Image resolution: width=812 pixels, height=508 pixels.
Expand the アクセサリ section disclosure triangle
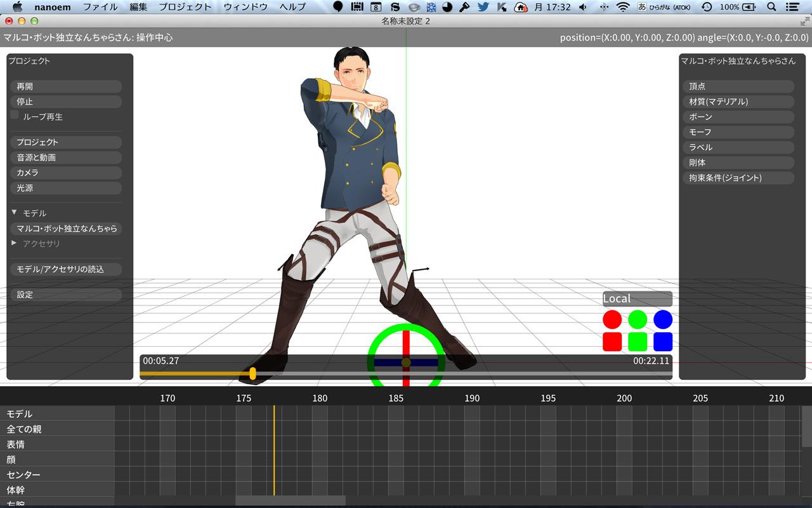13,243
